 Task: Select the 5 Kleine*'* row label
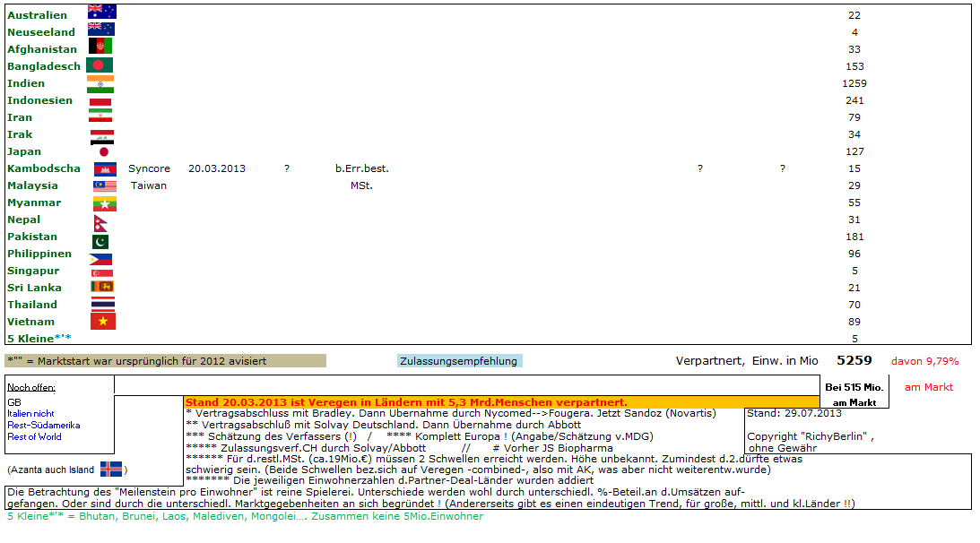[x=39, y=339]
